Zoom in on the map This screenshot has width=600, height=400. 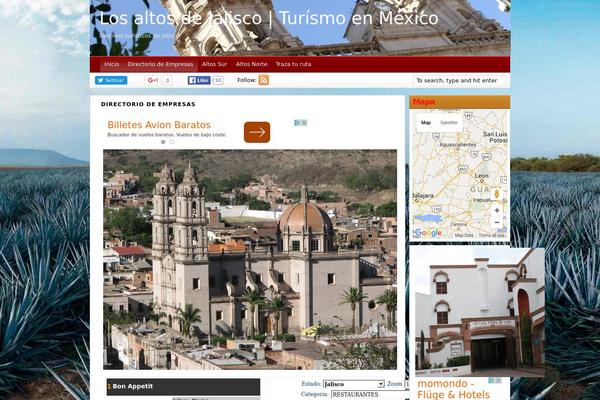point(497,210)
